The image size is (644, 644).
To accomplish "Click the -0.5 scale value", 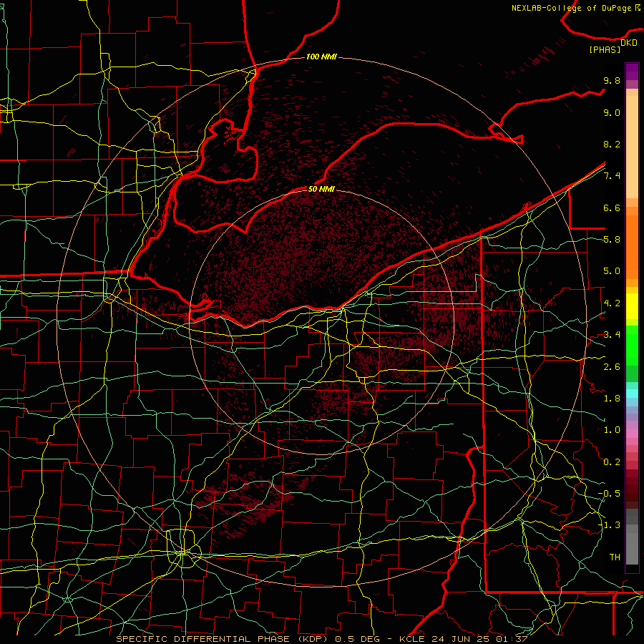I will pyautogui.click(x=610, y=494).
